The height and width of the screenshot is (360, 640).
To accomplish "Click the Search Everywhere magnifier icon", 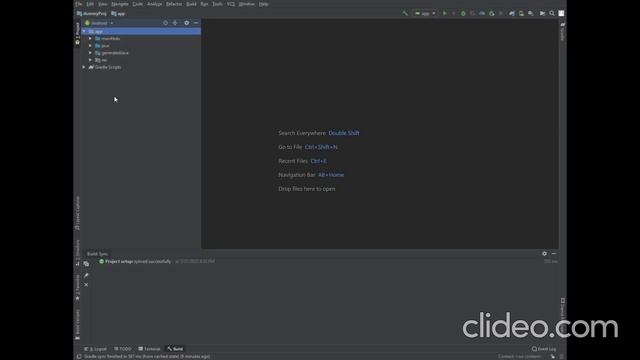I will coord(552,13).
